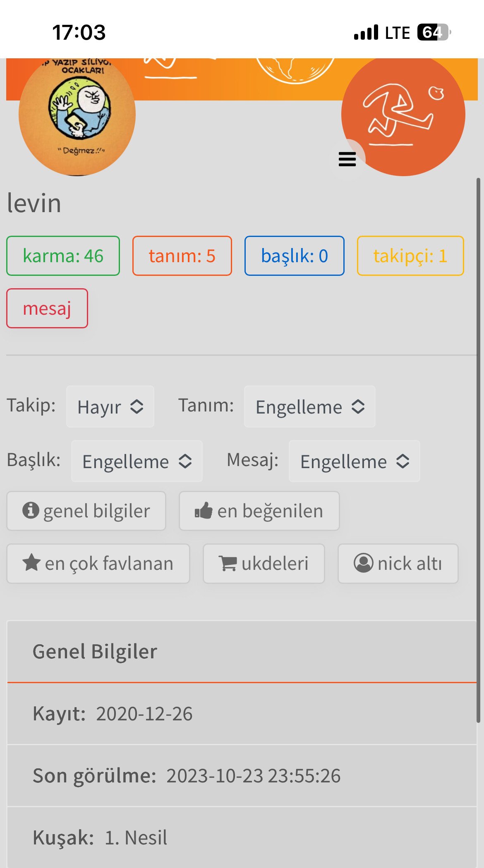Viewport: 484px width, 868px height.
Task: Click the takipçi: 1 badge
Action: point(410,256)
